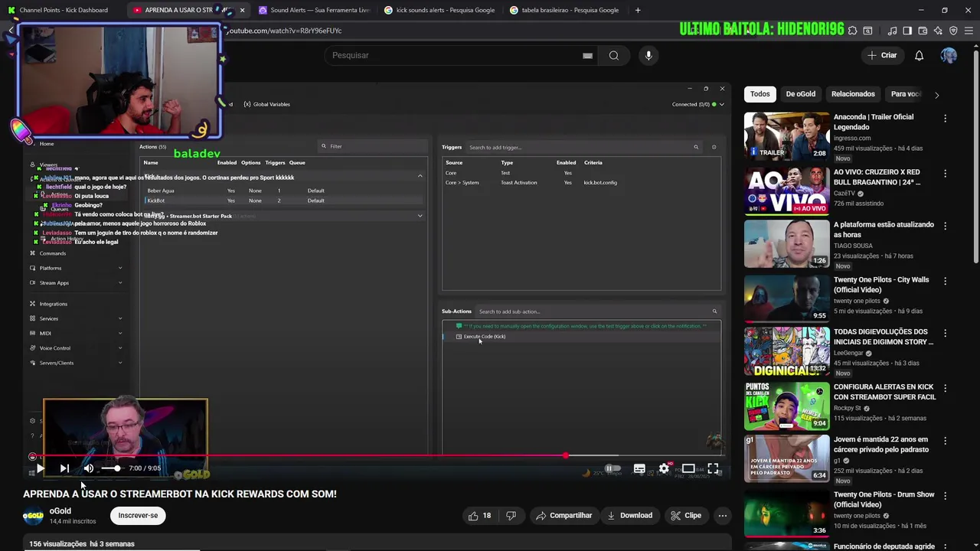Open the Anaconda trailer thumbnail
Viewport: 980px width, 551px height.
coord(786,135)
